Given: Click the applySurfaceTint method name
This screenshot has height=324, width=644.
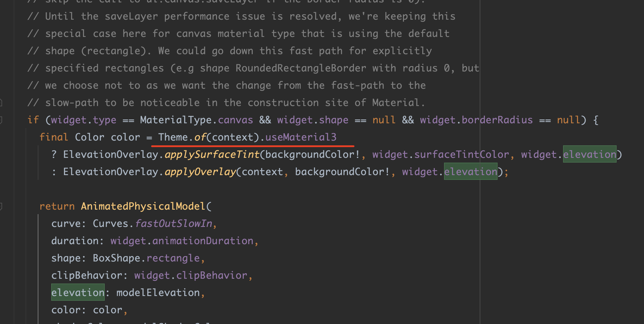Looking at the screenshot, I should click(212, 155).
